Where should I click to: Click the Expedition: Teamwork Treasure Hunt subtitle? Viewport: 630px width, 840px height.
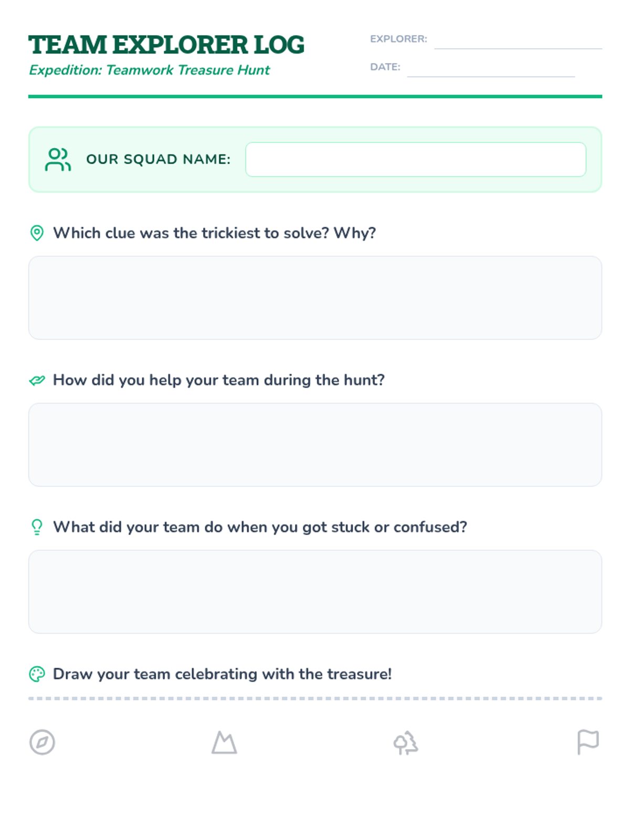(x=150, y=70)
